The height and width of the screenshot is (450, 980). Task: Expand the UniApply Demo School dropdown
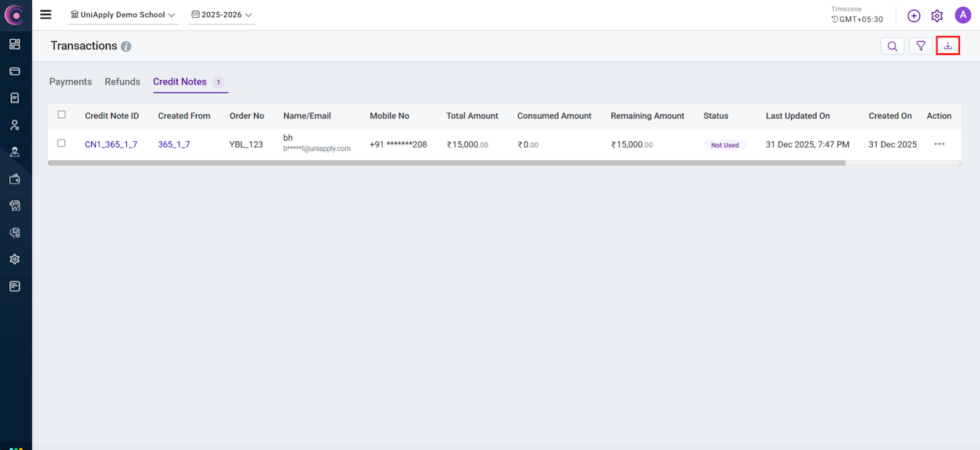point(123,15)
